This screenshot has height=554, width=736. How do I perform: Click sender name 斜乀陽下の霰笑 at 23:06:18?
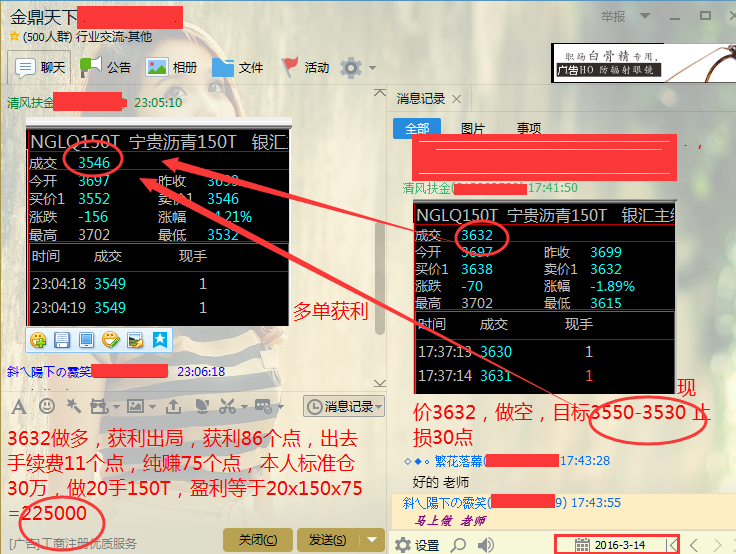pos(49,372)
